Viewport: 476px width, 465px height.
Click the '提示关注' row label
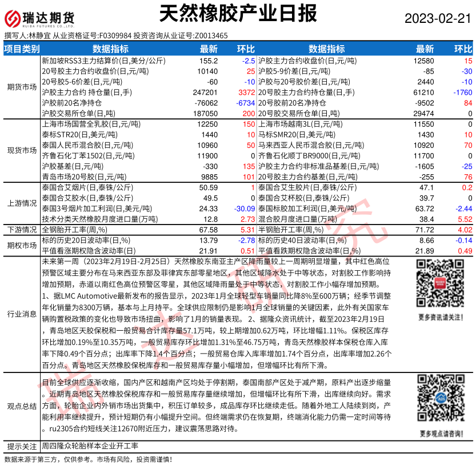pos(22,446)
